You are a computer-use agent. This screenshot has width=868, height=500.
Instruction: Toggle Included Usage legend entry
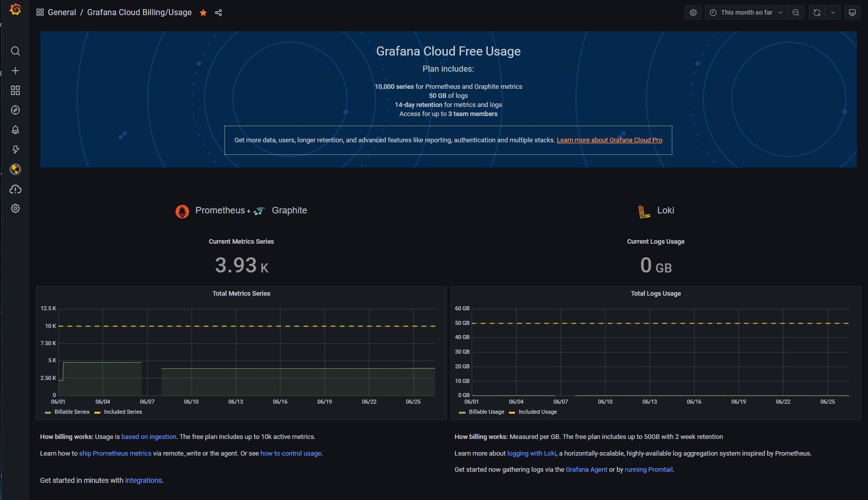click(538, 412)
